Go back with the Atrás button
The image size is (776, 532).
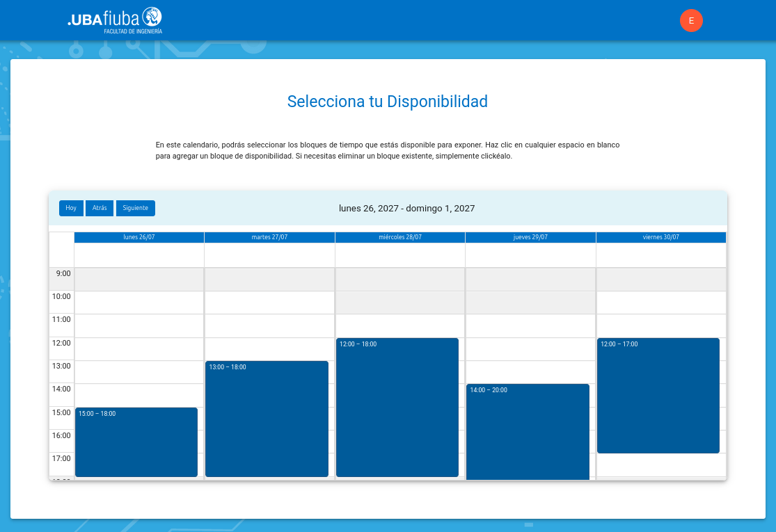pyautogui.click(x=100, y=208)
